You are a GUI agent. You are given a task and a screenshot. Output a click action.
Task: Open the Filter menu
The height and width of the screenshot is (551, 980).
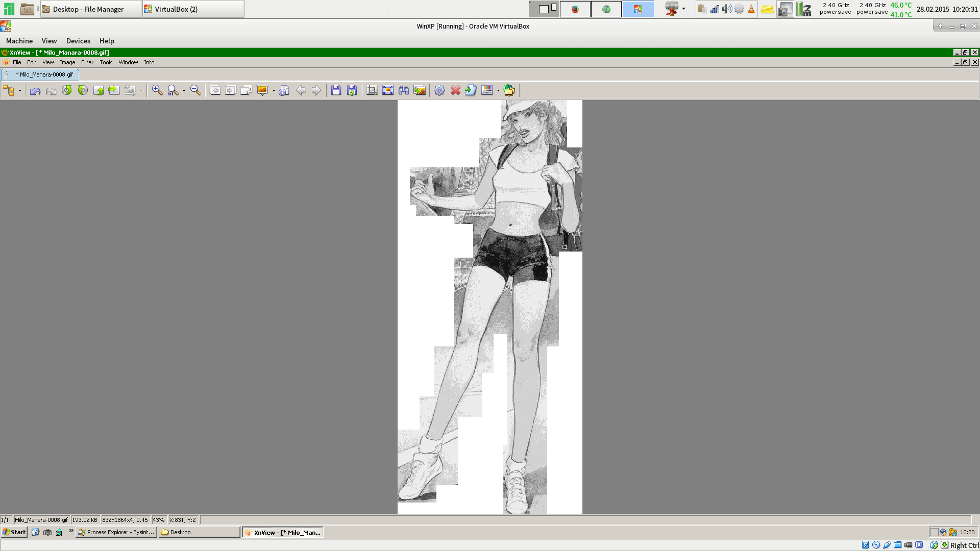tap(87, 62)
